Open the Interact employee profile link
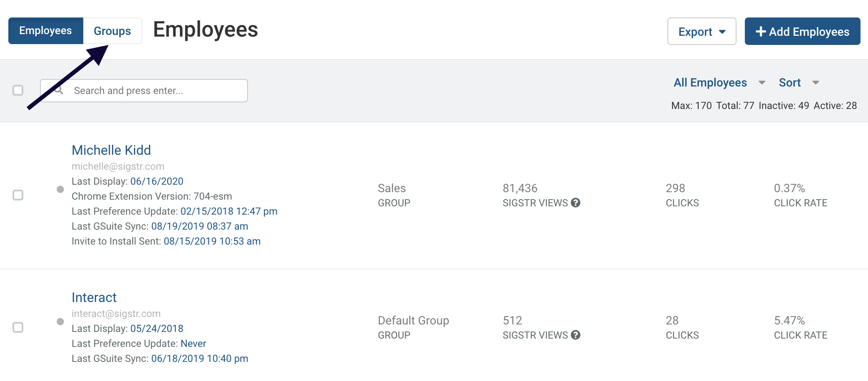Screen dimensions: 868x381 [94, 297]
